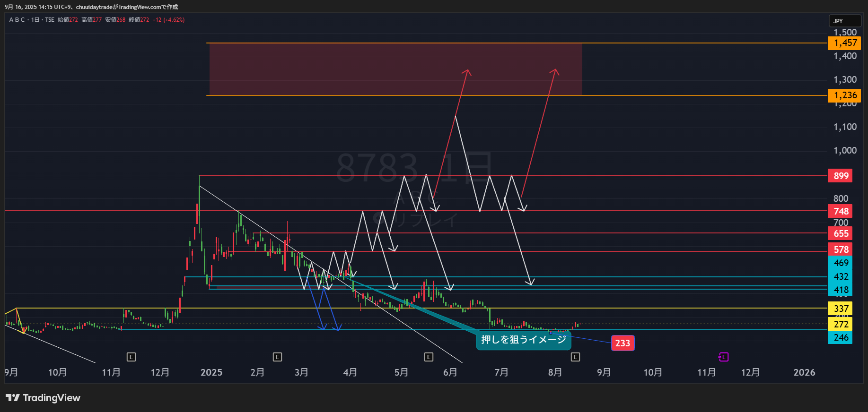Click the red 899 price label
This screenshot has width=868, height=412.
point(840,176)
